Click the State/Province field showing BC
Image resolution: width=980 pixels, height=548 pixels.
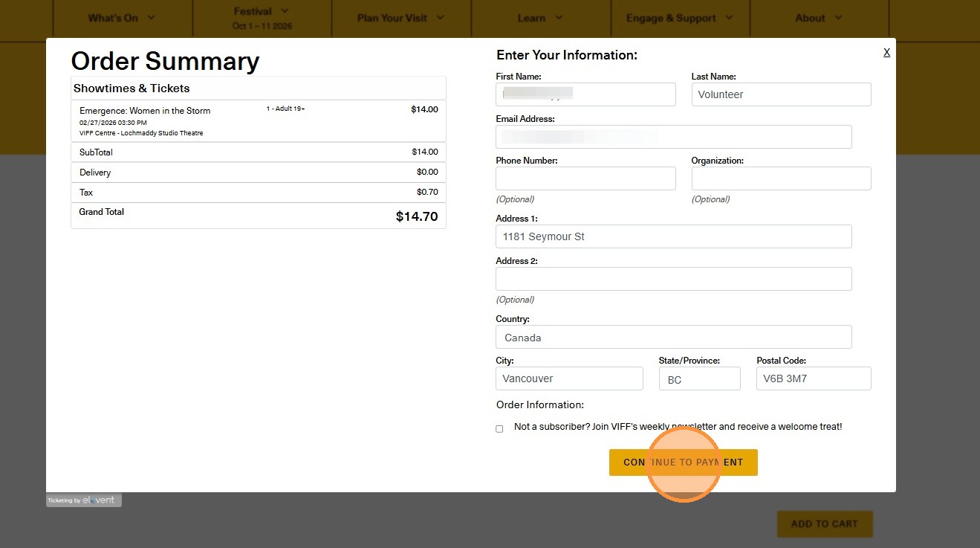point(699,378)
